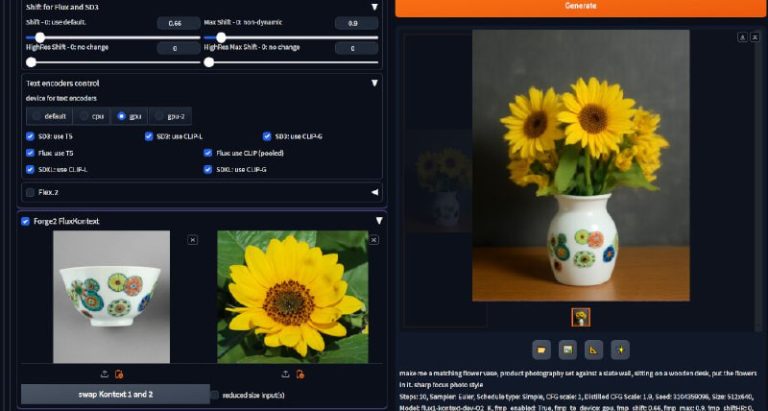Click 'swap Kontext 1 and 2' button
Screen dimensions: 768x411
point(115,394)
